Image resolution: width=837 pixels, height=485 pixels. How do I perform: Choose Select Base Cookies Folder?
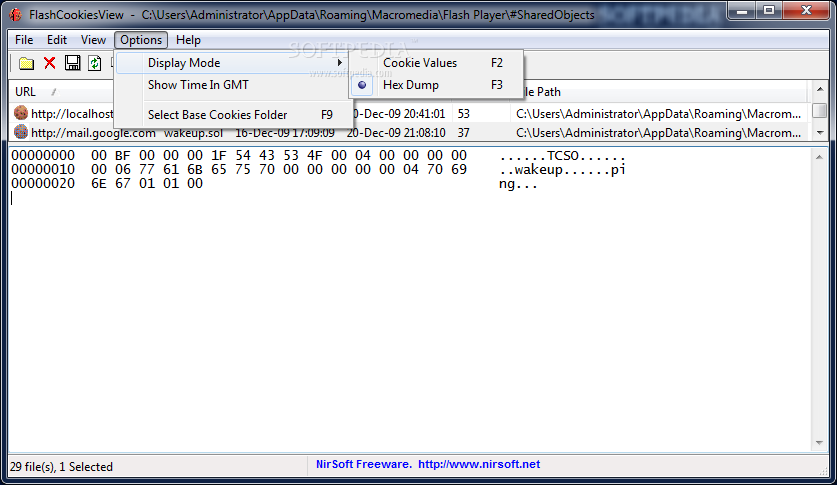(x=232, y=115)
